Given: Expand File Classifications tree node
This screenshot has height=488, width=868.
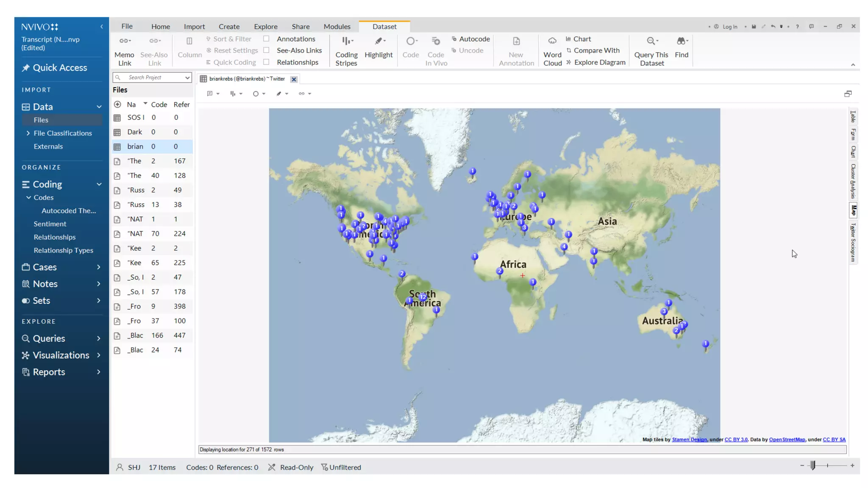Looking at the screenshot, I should pos(28,133).
